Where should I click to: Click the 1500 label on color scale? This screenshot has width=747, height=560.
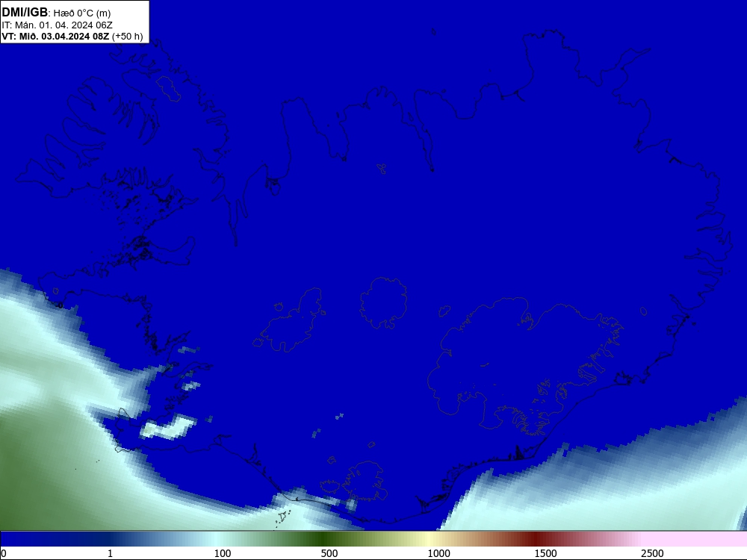(x=545, y=553)
